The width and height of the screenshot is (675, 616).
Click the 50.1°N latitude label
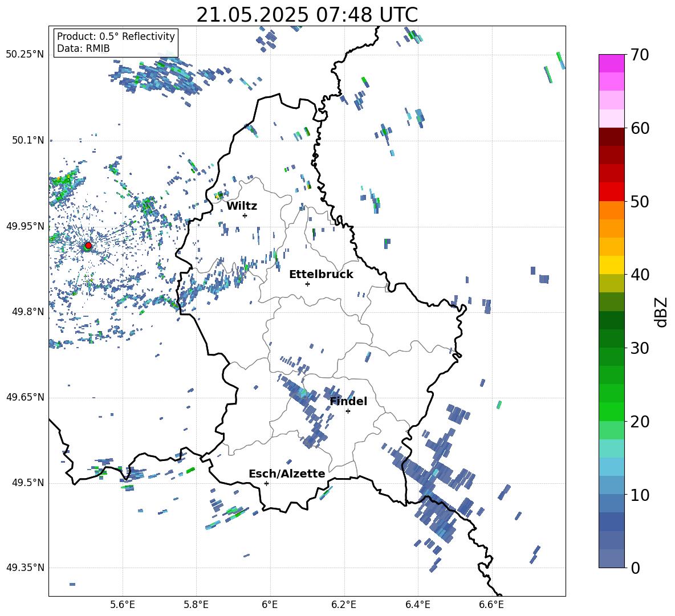(x=27, y=140)
